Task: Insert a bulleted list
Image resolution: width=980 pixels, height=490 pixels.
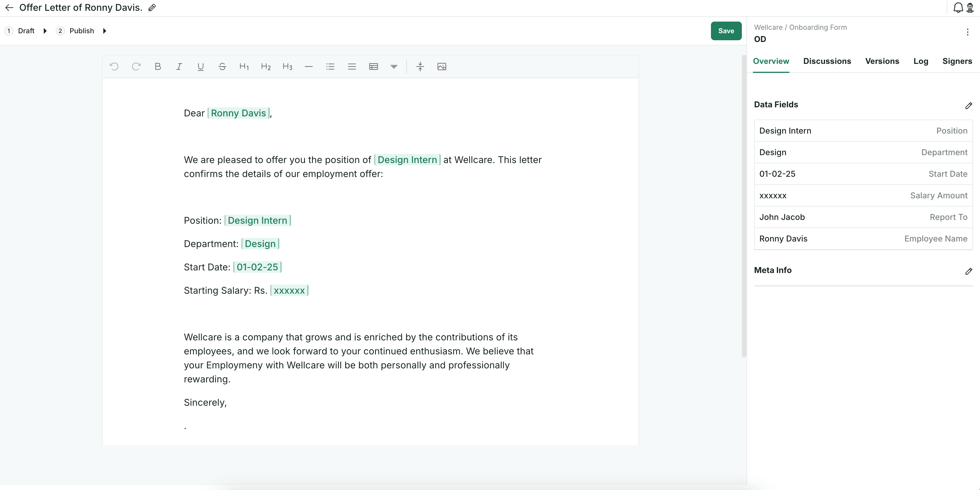Action: (330, 66)
